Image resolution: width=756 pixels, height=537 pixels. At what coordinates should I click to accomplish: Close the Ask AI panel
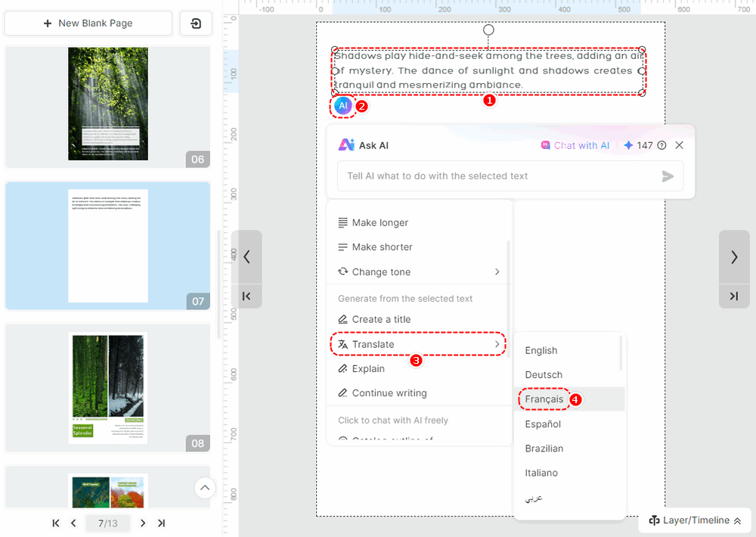tap(679, 145)
